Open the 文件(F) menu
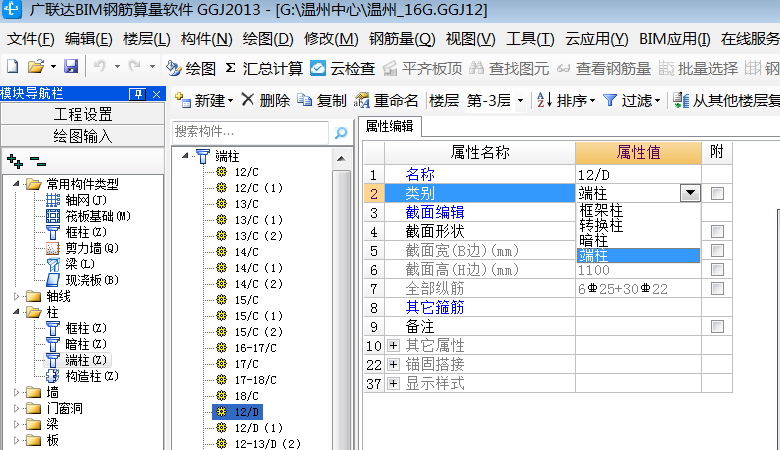The image size is (780, 450). [31, 39]
